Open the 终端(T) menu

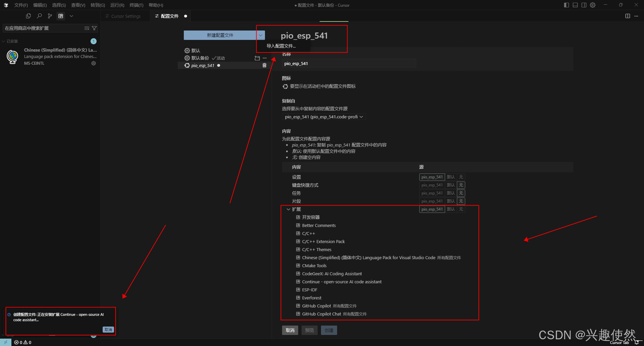coord(136,5)
